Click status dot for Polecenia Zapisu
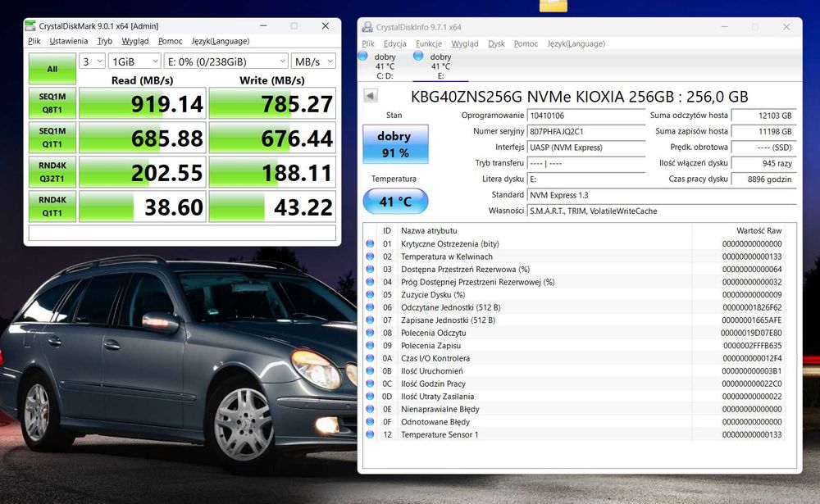This screenshot has width=820, height=504. tap(370, 346)
